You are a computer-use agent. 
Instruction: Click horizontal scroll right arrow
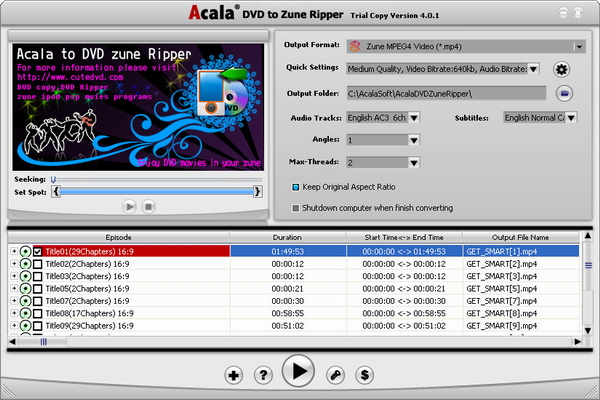pos(577,341)
